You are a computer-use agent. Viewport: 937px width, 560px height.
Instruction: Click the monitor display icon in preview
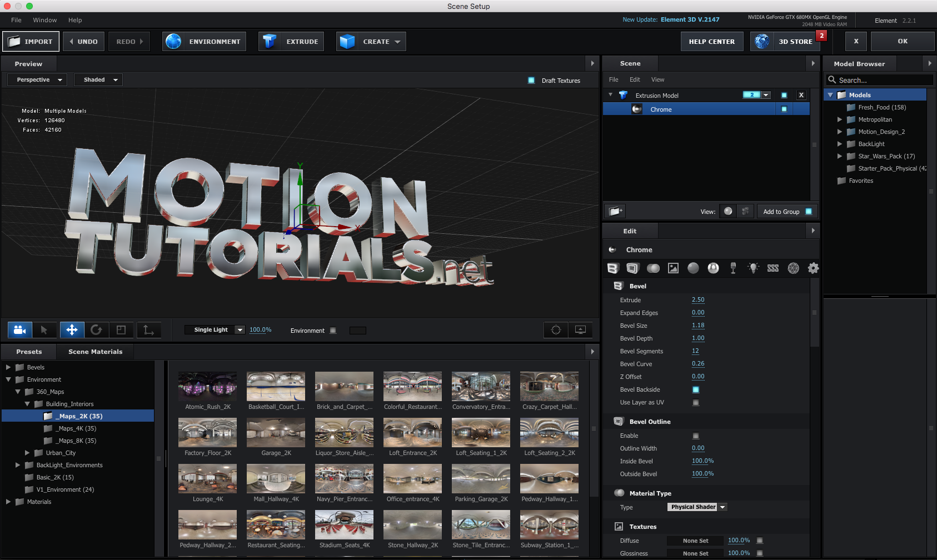580,330
